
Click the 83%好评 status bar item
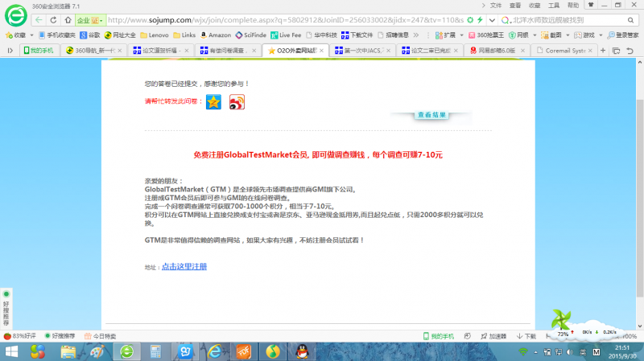(x=20, y=336)
